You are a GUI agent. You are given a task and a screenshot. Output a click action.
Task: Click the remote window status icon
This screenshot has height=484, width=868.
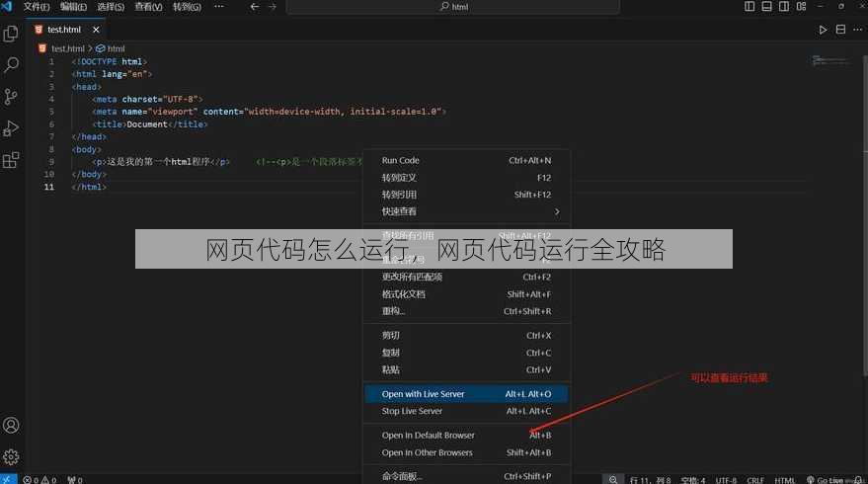8,480
